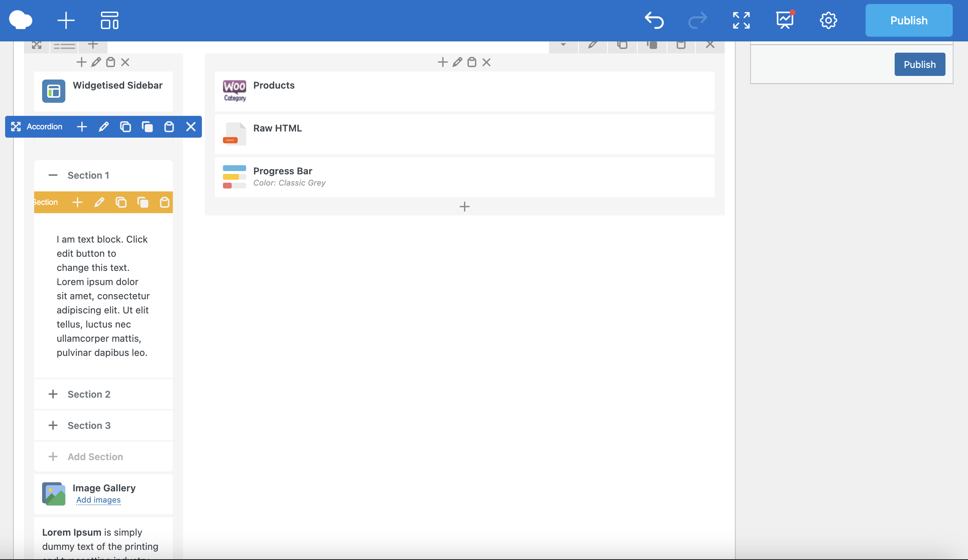968x560 pixels.
Task: Click Add Section in accordion
Action: (95, 457)
